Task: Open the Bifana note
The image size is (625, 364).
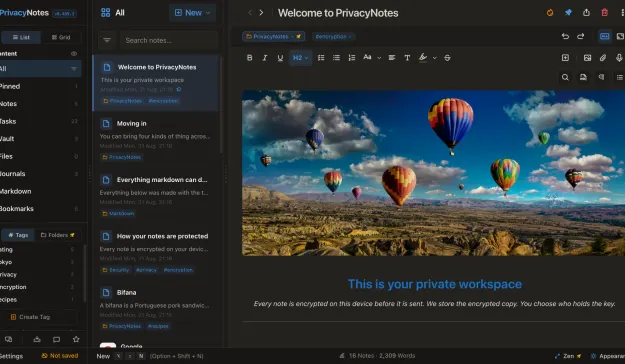Action: [156, 309]
